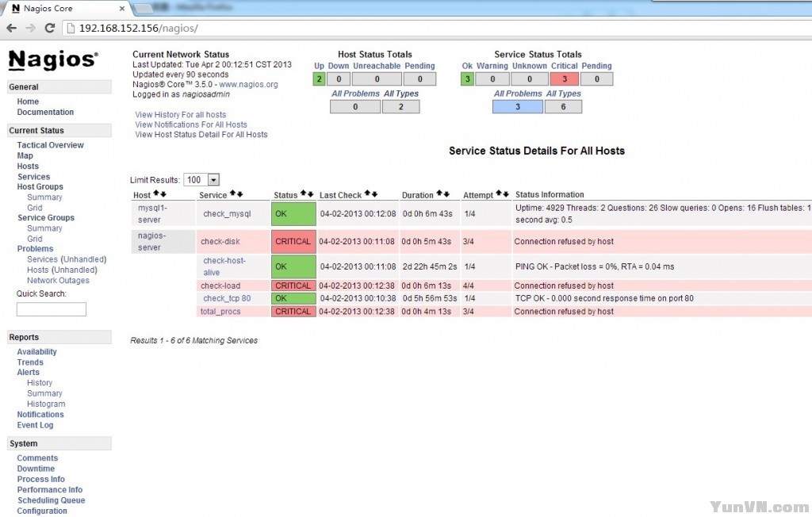Open check-disk service link
Screen dimensions: 812x517
coord(220,241)
